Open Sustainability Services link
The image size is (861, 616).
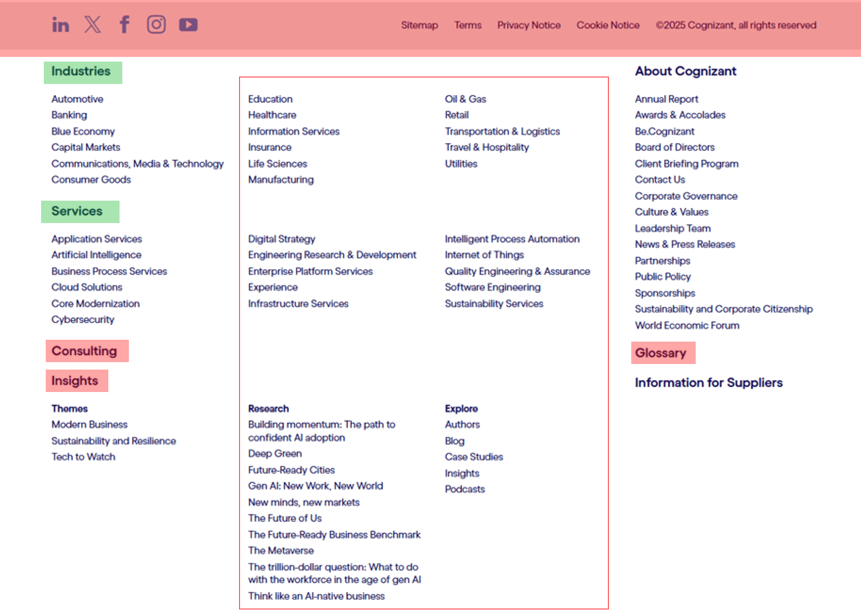[x=494, y=304]
